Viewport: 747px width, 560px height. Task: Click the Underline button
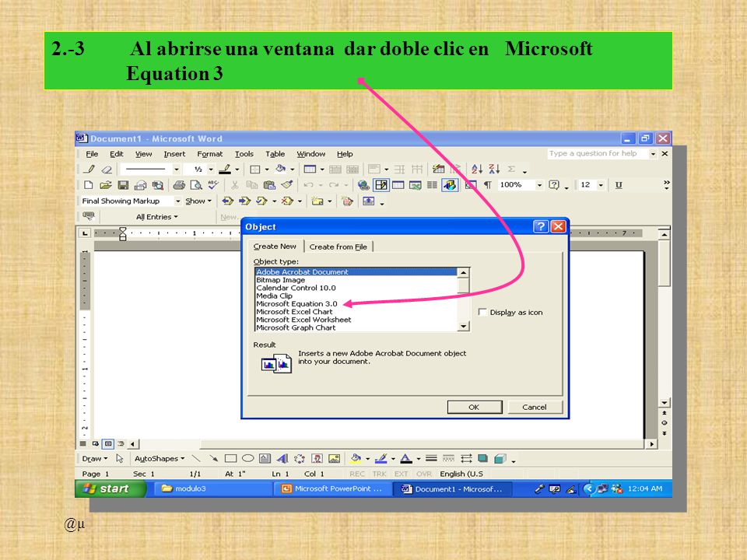[x=619, y=185]
